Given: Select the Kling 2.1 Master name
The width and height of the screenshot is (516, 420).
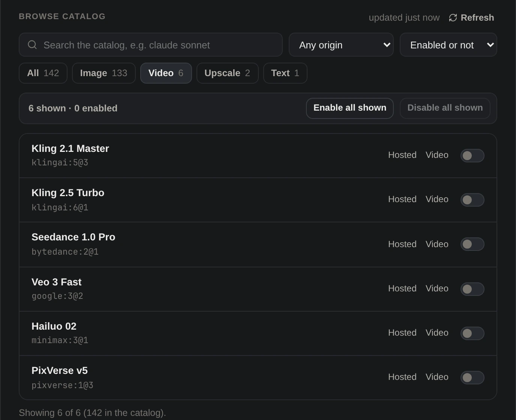Looking at the screenshot, I should click(70, 148).
